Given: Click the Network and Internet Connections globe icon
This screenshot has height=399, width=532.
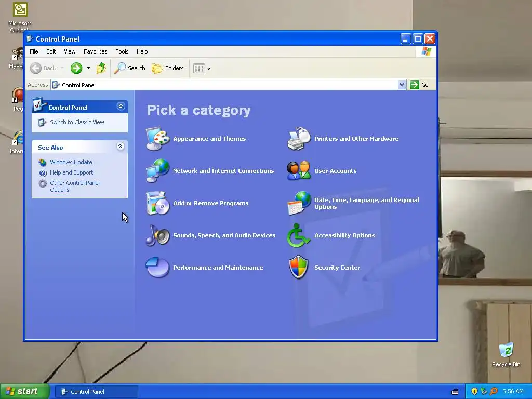Looking at the screenshot, I should point(158,170).
